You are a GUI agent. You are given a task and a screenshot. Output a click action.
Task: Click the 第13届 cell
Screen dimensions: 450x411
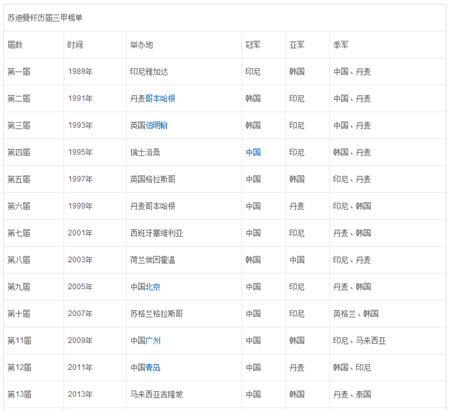coord(20,395)
